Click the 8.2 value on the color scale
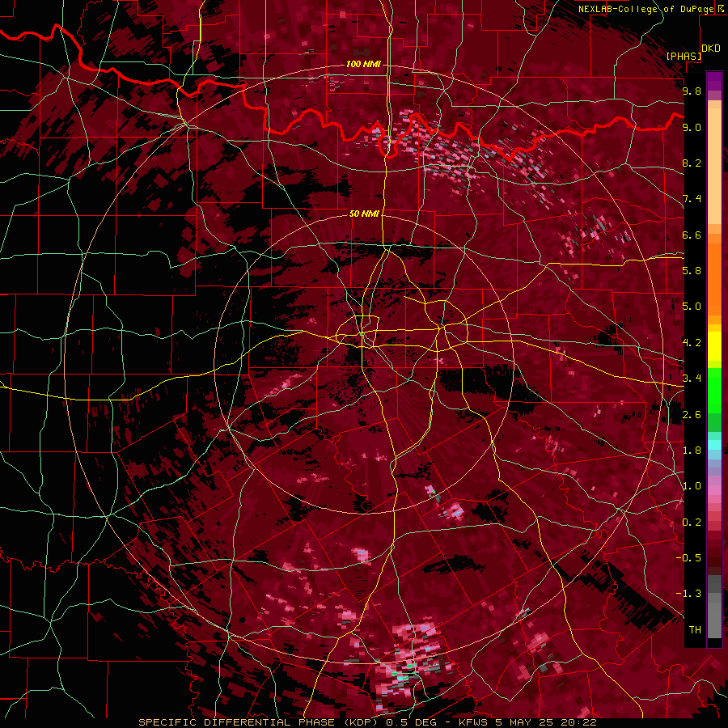Viewport: 728px width, 728px height. [692, 163]
